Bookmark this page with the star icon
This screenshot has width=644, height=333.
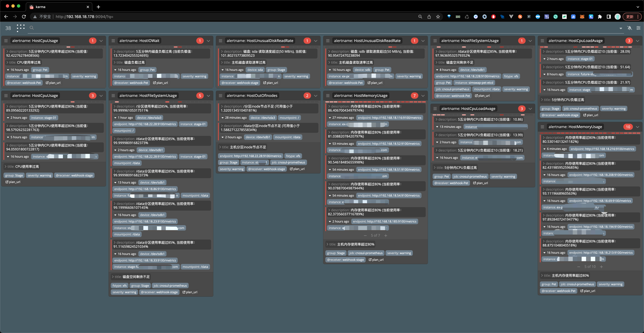[438, 17]
